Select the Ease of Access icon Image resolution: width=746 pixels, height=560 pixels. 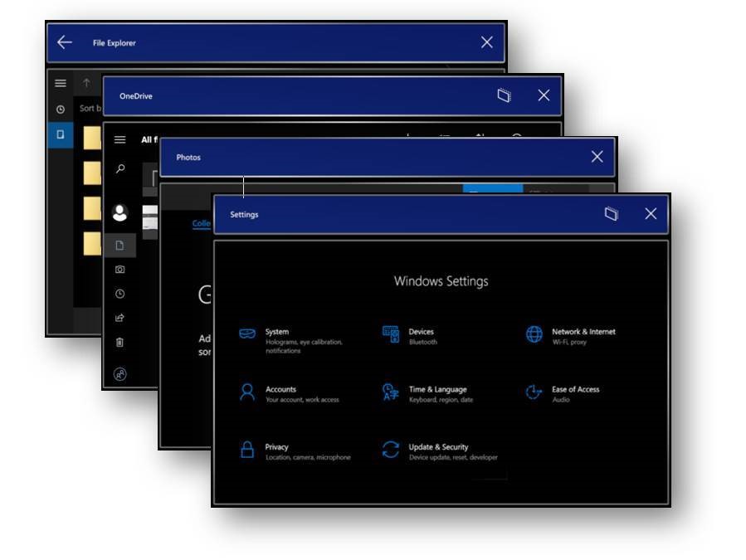point(534,392)
